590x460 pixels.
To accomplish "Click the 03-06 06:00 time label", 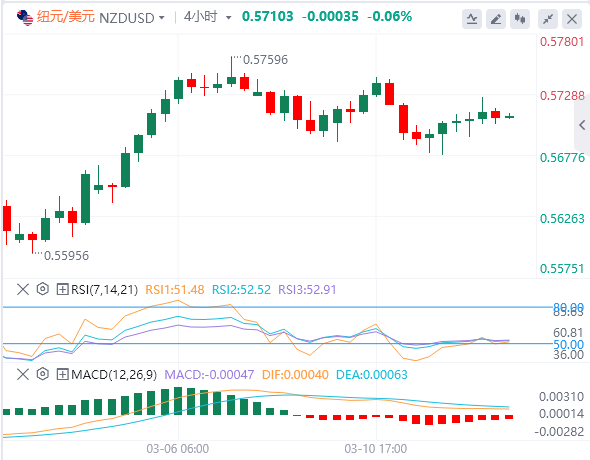I will coord(178,449).
